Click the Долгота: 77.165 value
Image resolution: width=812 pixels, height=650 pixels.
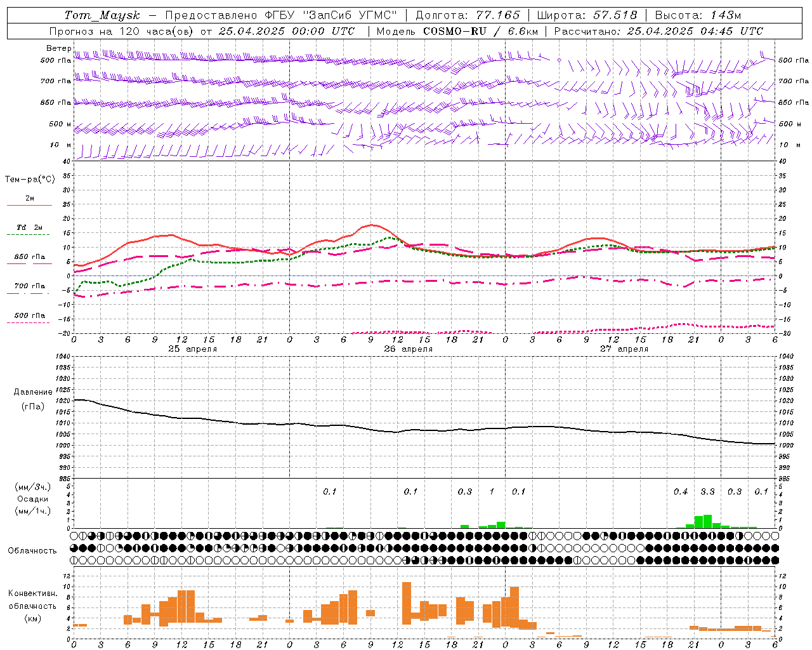click(x=468, y=15)
